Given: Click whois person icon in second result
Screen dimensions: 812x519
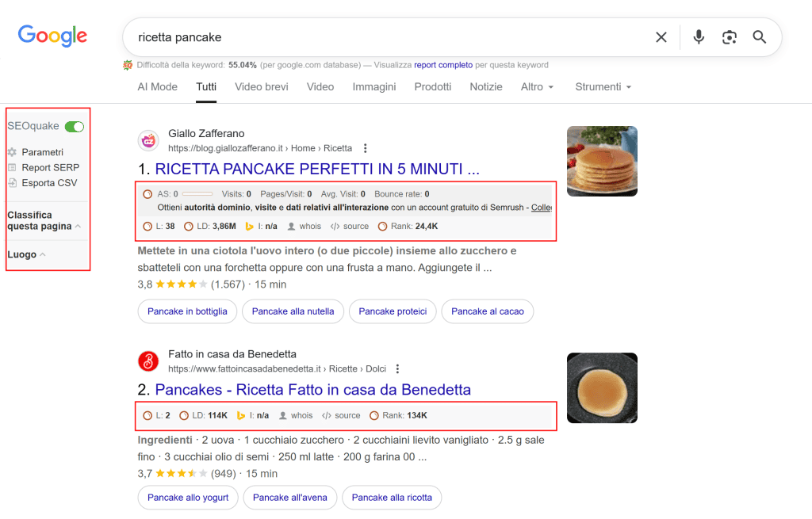Looking at the screenshot, I should (283, 415).
